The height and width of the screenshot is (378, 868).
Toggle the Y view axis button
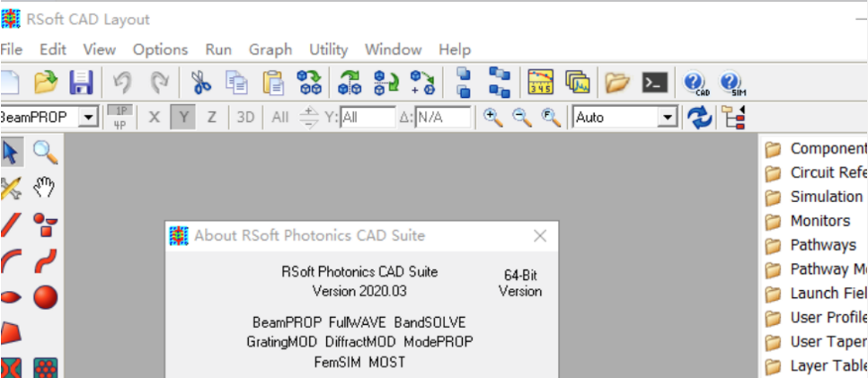click(x=184, y=118)
